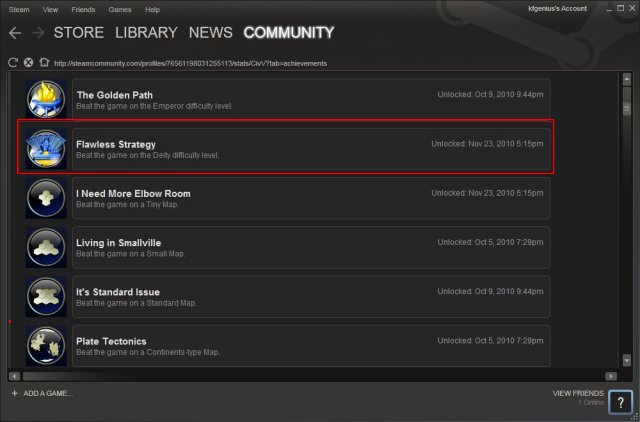This screenshot has height=422, width=640.
Task: Click 'Beat the game on a Continents-type Map.'
Action: pyautogui.click(x=148, y=353)
